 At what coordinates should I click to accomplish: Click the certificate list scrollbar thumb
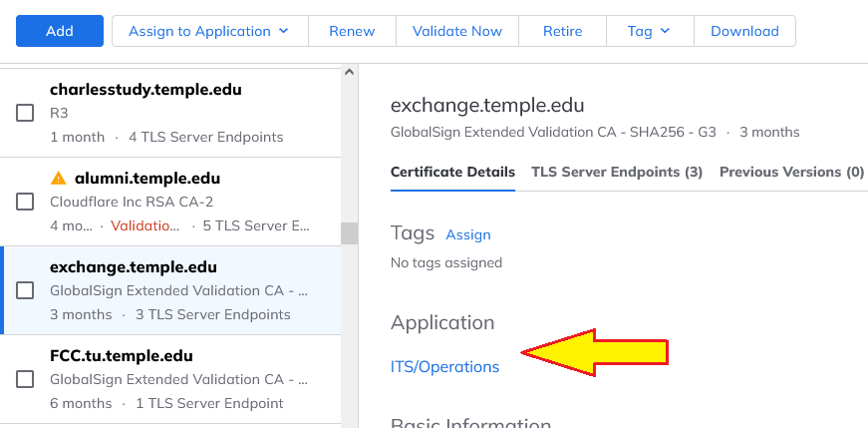(x=349, y=233)
